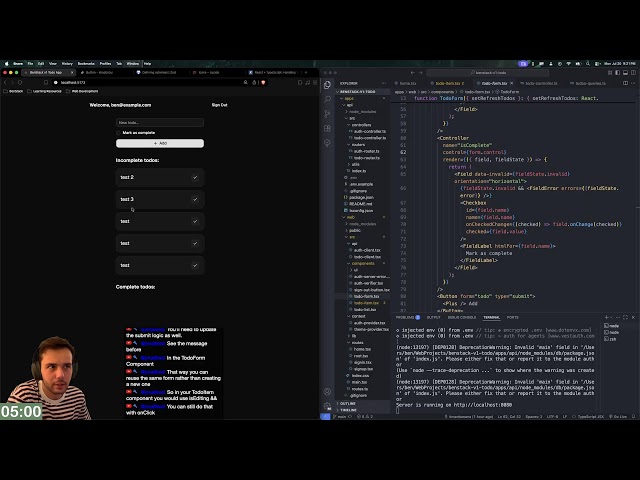Viewport: 640px width, 480px height.
Task: Open the Accounts icon in activity bar
Action: click(x=327, y=391)
